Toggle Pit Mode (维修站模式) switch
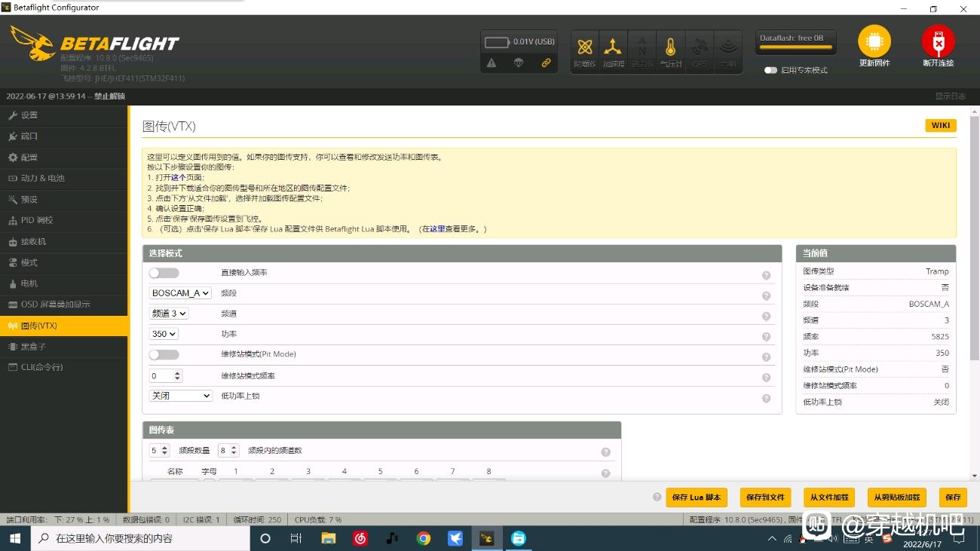Screen dimensions: 980x551 pyautogui.click(x=164, y=354)
